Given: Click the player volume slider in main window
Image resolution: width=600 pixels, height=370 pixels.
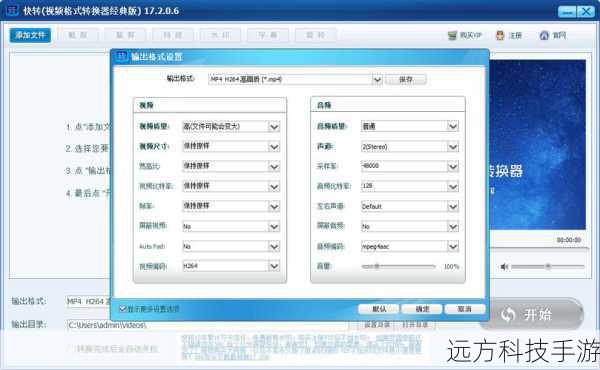Looking at the screenshot, I should click(x=548, y=266).
